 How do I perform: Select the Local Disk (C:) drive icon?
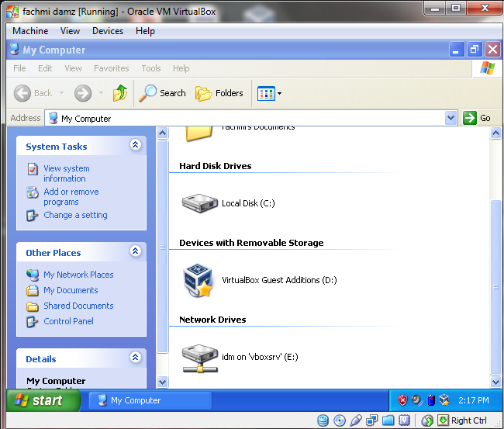pyautogui.click(x=199, y=203)
